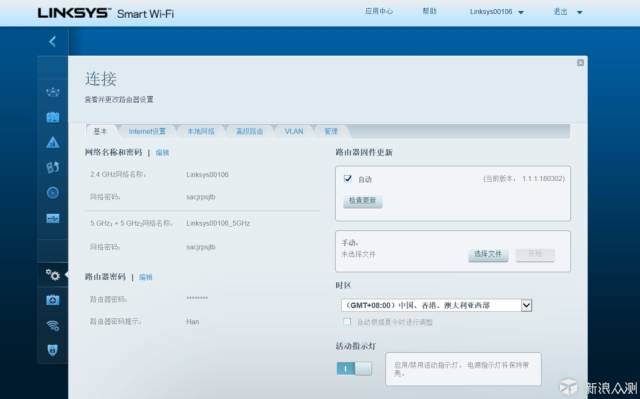
Task: Open the Guest Access sidebar icon
Action: pyautogui.click(x=53, y=117)
